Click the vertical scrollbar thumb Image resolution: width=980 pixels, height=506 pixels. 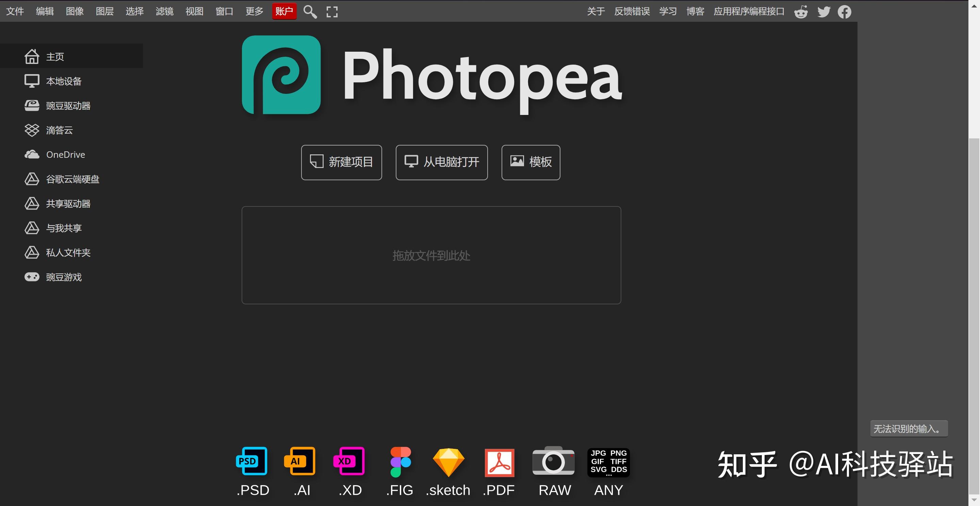974,316
